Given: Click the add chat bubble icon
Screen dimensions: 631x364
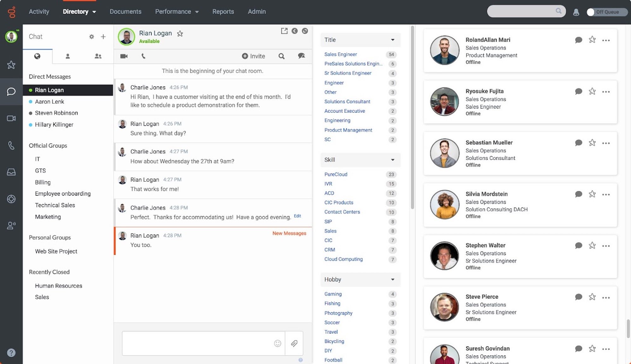Looking at the screenshot, I should click(301, 55).
